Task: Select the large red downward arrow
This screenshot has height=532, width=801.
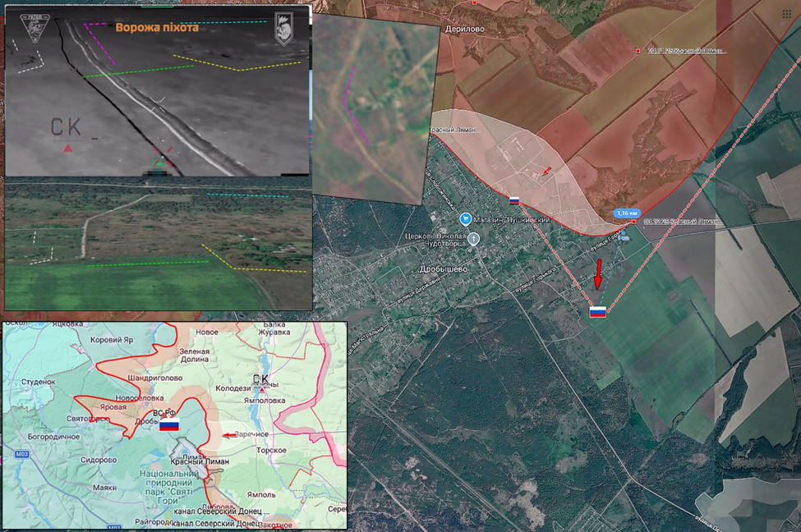Action: [x=598, y=274]
